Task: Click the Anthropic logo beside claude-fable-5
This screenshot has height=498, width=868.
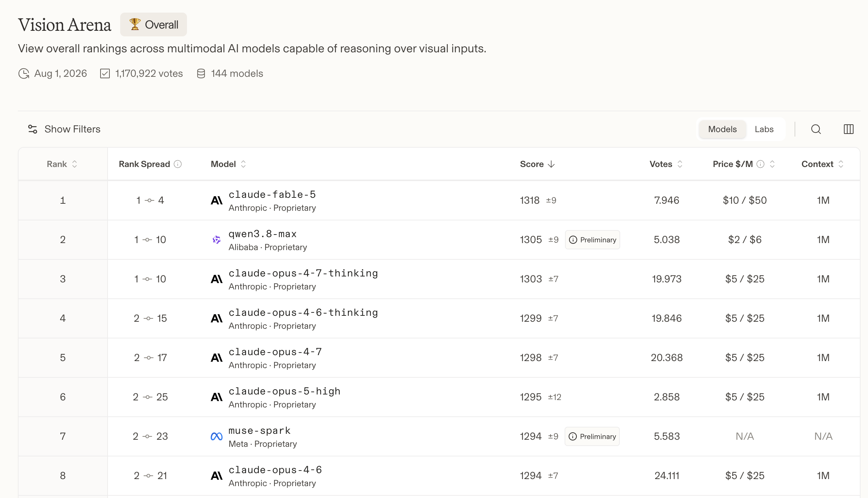Action: [217, 200]
